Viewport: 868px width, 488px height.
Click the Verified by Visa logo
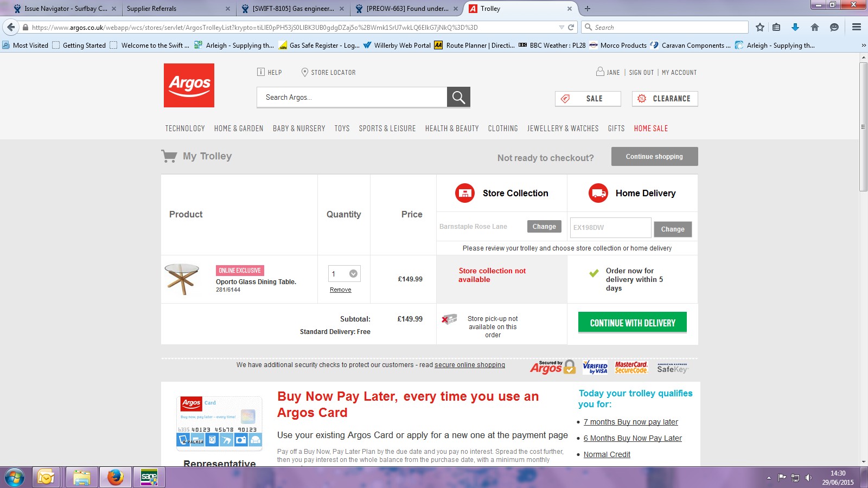595,368
